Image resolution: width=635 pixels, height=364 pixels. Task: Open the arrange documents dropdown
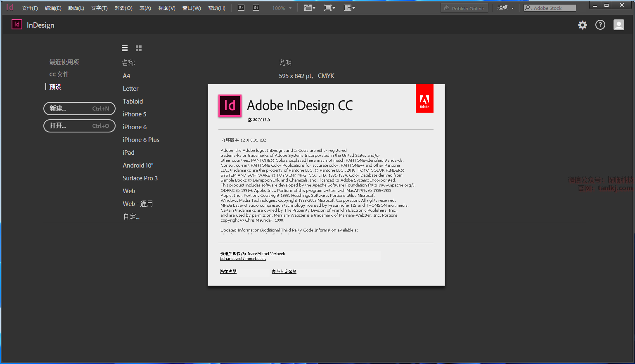click(349, 8)
